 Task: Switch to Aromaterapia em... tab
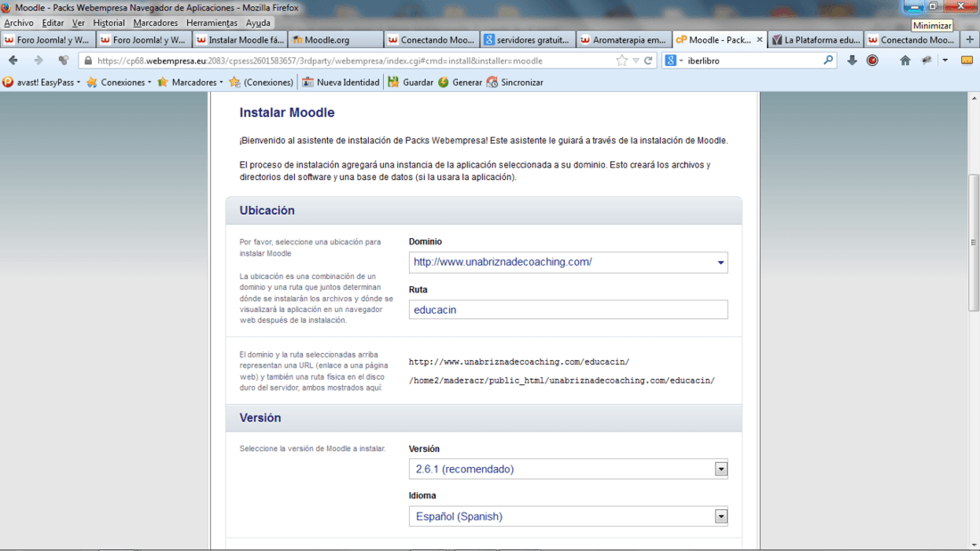[x=624, y=39]
